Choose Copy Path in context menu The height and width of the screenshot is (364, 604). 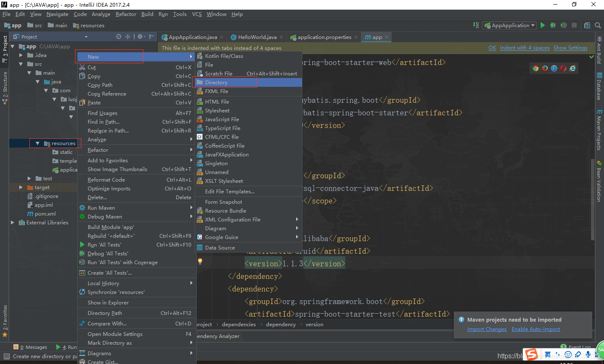pyautogui.click(x=137, y=85)
